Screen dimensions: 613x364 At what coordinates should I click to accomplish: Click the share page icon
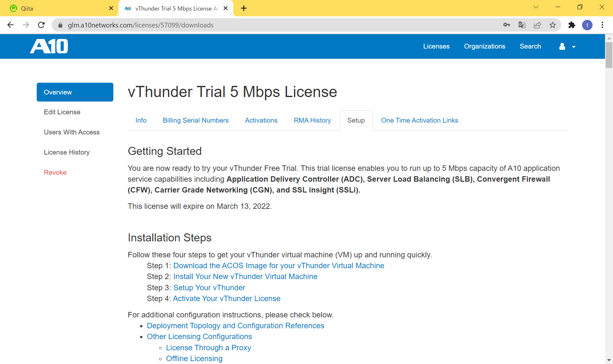pos(537,25)
